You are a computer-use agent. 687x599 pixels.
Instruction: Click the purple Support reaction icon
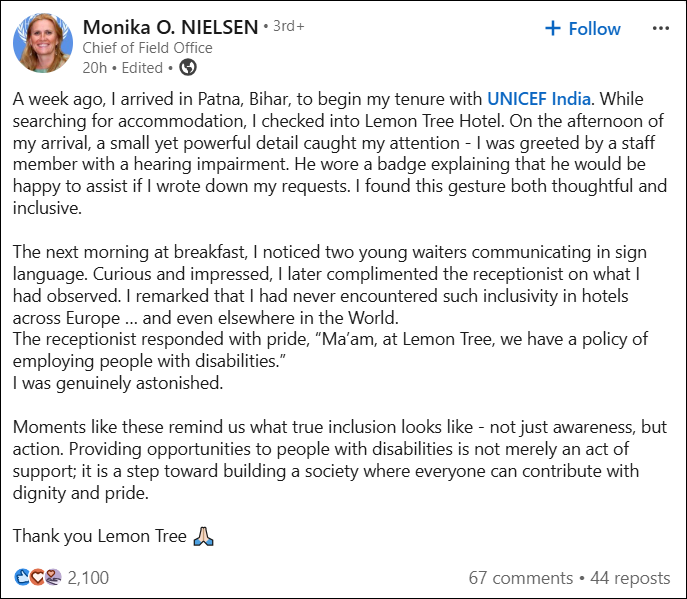[x=53, y=577]
